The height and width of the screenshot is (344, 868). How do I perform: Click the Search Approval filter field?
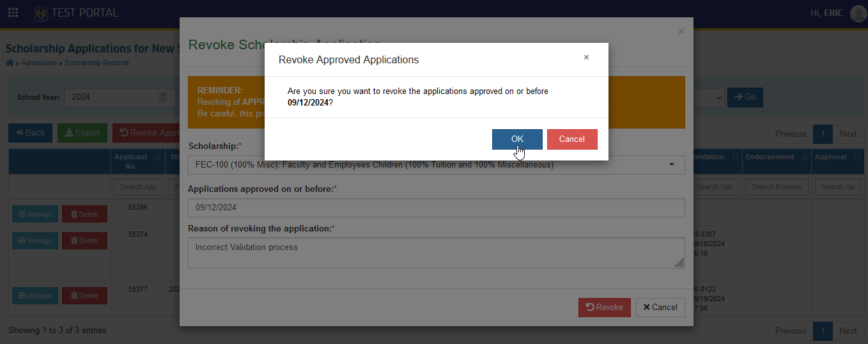[837, 187]
